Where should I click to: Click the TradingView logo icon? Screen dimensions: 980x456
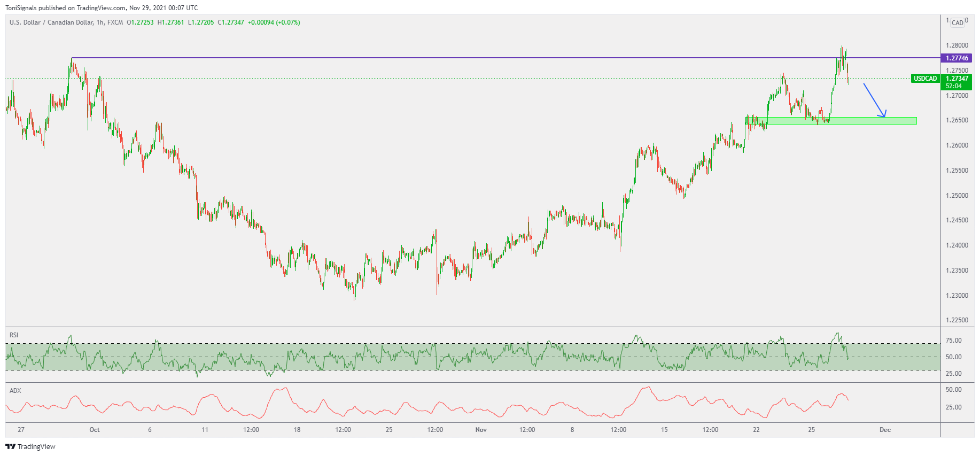(x=10, y=446)
